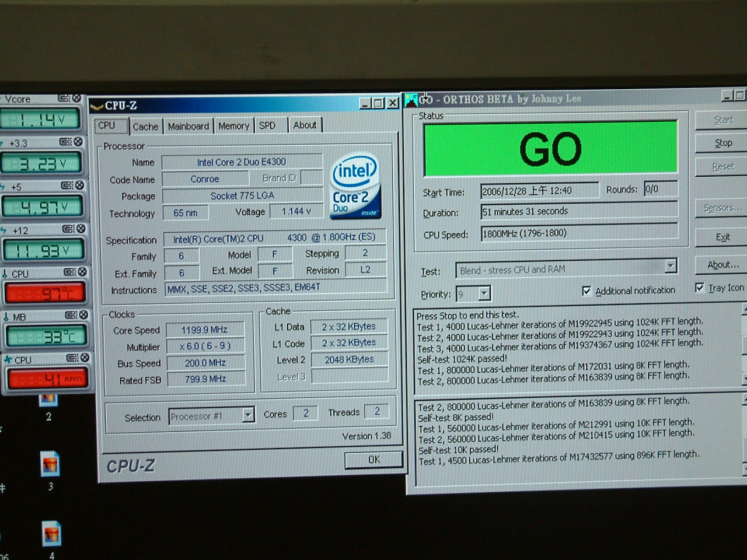Click the '1199.9 MHz' core speed value
The width and height of the screenshot is (747, 560).
204,330
